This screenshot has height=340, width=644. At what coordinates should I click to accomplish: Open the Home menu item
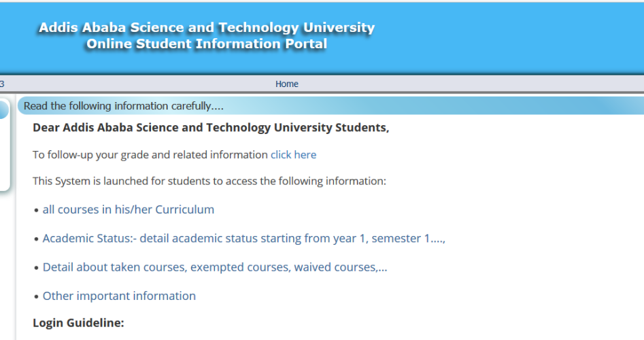(286, 84)
